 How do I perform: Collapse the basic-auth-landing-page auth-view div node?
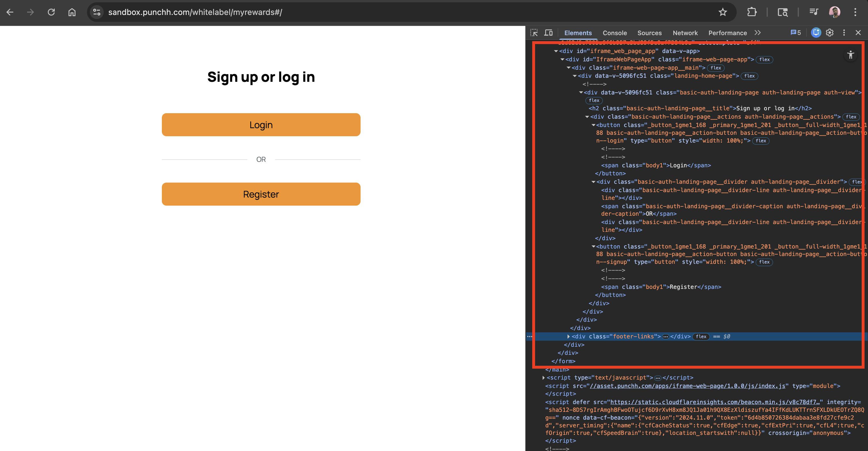click(x=581, y=93)
